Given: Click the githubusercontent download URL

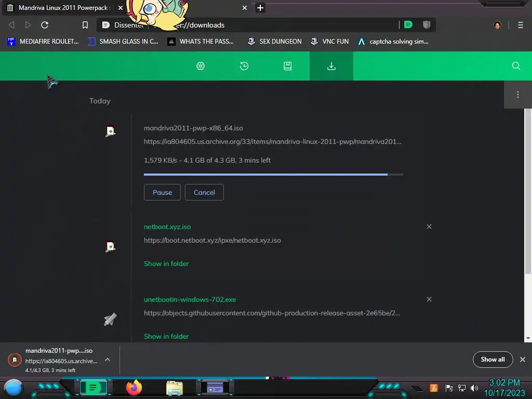Looking at the screenshot, I should tap(272, 313).
